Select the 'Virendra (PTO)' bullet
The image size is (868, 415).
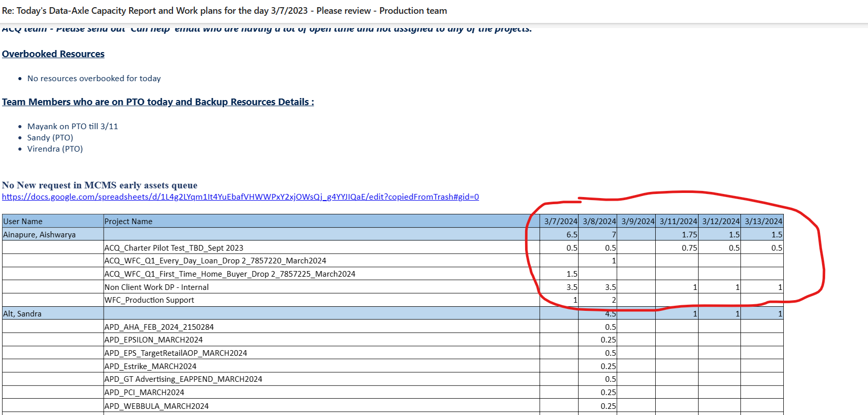click(x=55, y=149)
